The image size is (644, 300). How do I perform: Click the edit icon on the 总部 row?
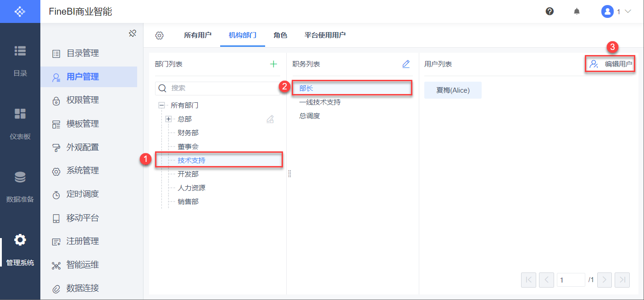[270, 119]
